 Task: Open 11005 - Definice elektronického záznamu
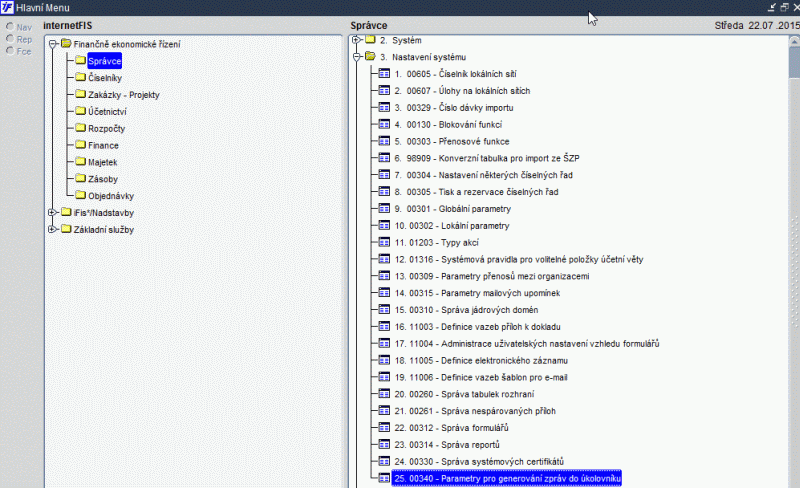(x=481, y=360)
